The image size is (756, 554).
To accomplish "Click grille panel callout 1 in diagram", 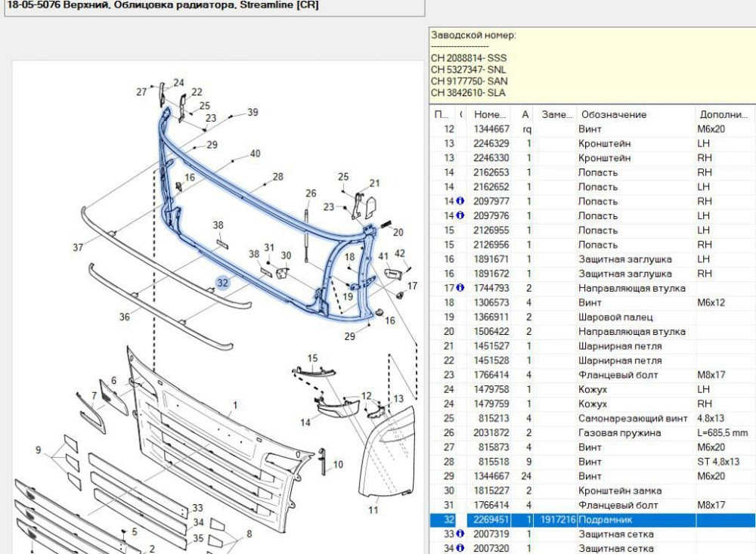I will click(234, 406).
